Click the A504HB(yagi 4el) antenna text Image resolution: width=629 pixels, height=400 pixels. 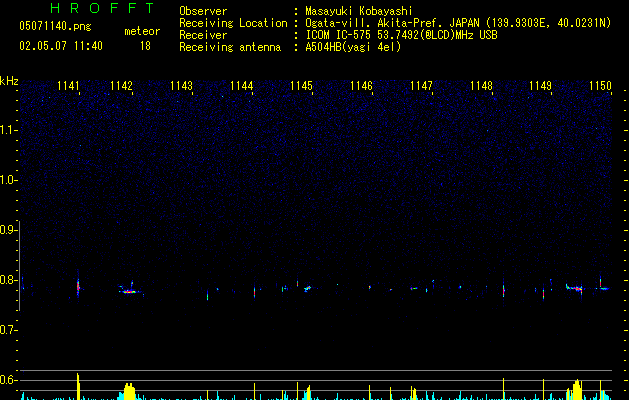pos(353,47)
